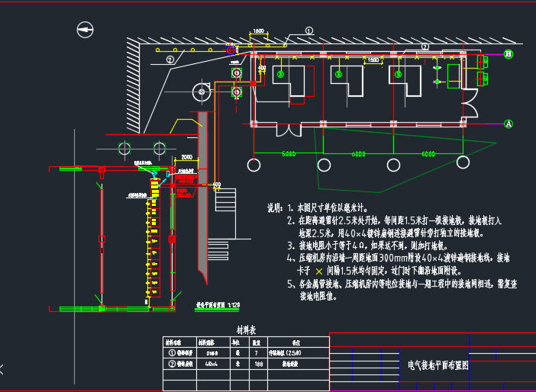This screenshot has height=392, width=536.
Task: Select the 说明 notes heading
Action: coord(275,208)
